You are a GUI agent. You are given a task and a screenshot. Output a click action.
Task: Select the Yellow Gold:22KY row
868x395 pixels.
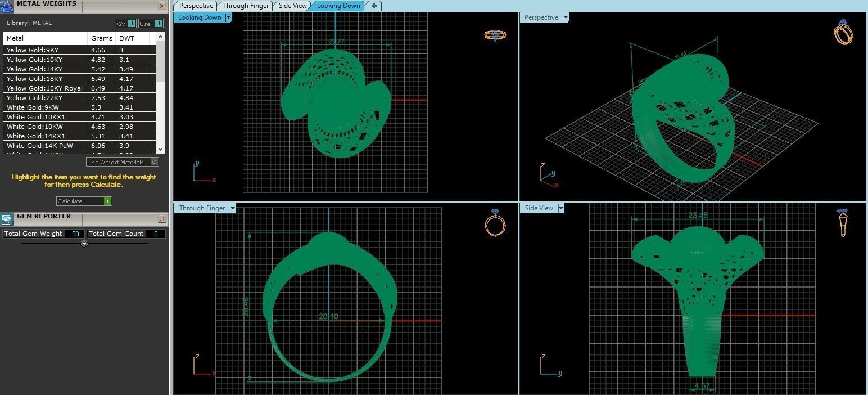(x=79, y=98)
